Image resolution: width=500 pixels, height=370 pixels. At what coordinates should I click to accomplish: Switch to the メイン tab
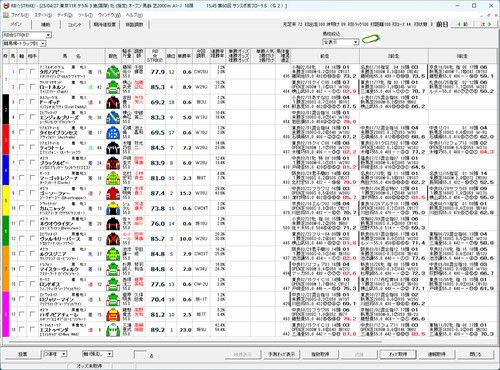click(16, 24)
